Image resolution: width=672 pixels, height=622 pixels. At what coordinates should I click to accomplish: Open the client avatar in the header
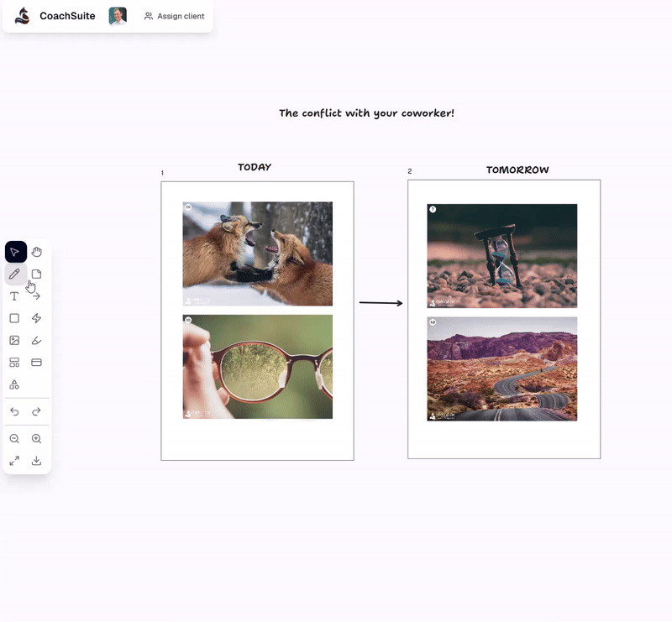pos(117,15)
